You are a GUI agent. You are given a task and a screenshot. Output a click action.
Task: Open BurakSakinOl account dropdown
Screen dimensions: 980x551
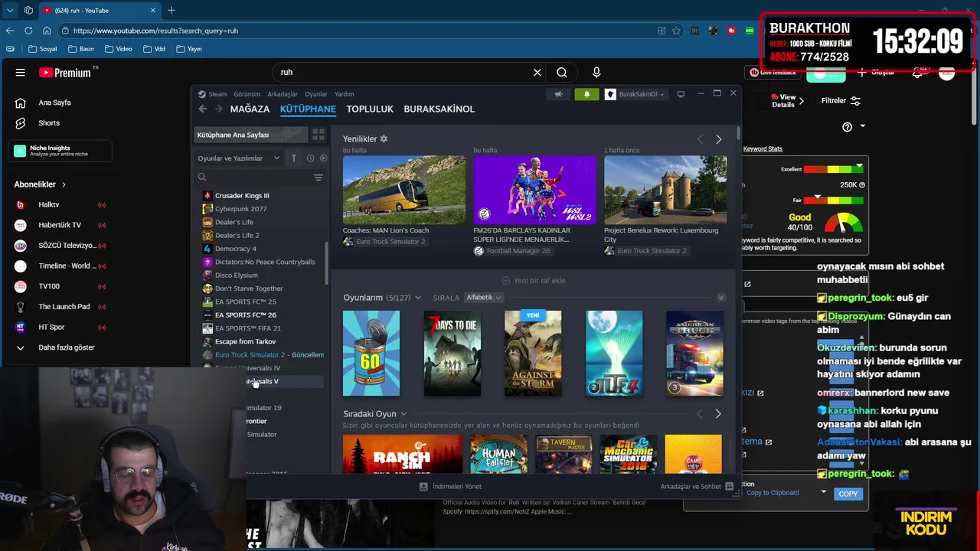635,94
